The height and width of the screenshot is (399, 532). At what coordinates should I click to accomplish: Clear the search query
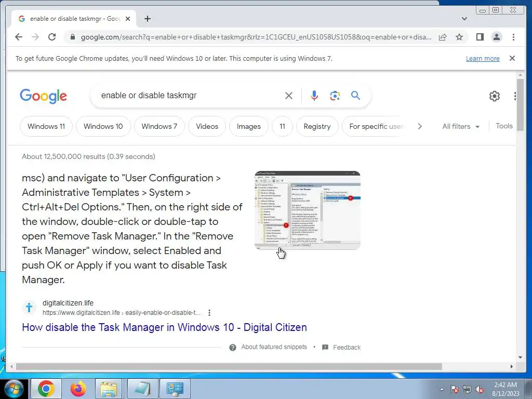click(x=289, y=96)
